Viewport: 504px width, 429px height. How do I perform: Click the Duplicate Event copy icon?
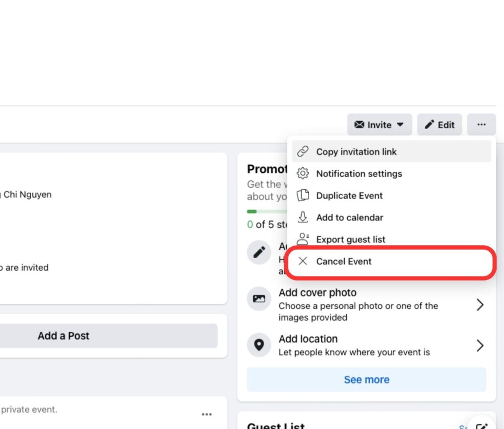(x=303, y=195)
